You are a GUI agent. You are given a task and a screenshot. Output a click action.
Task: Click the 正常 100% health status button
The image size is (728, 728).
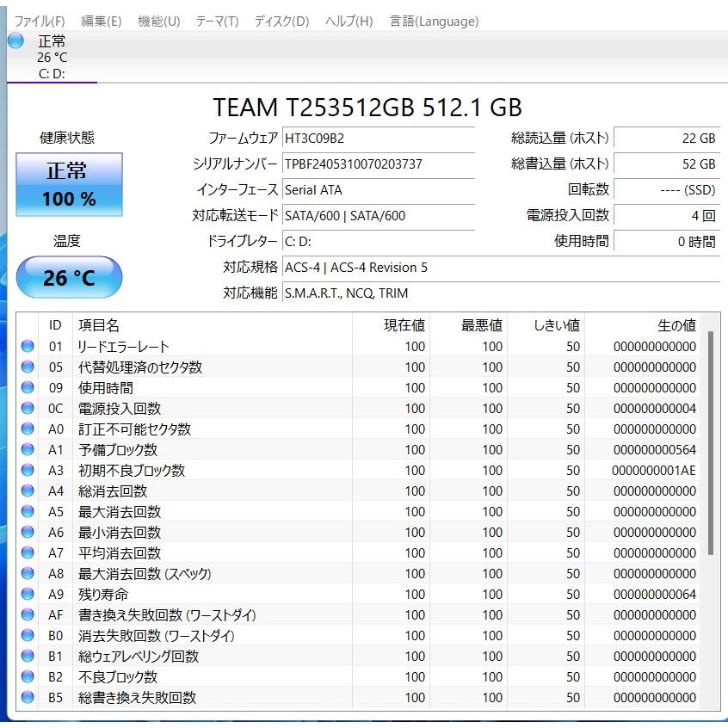click(x=69, y=184)
